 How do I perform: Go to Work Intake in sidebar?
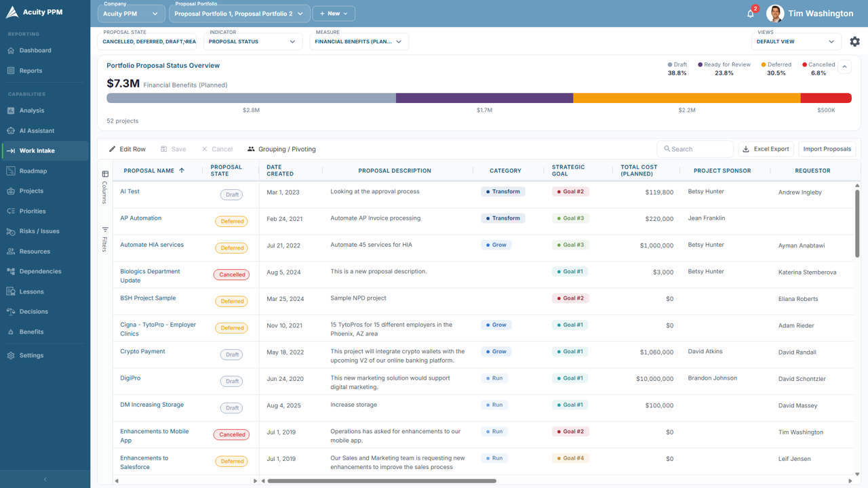[x=45, y=150]
